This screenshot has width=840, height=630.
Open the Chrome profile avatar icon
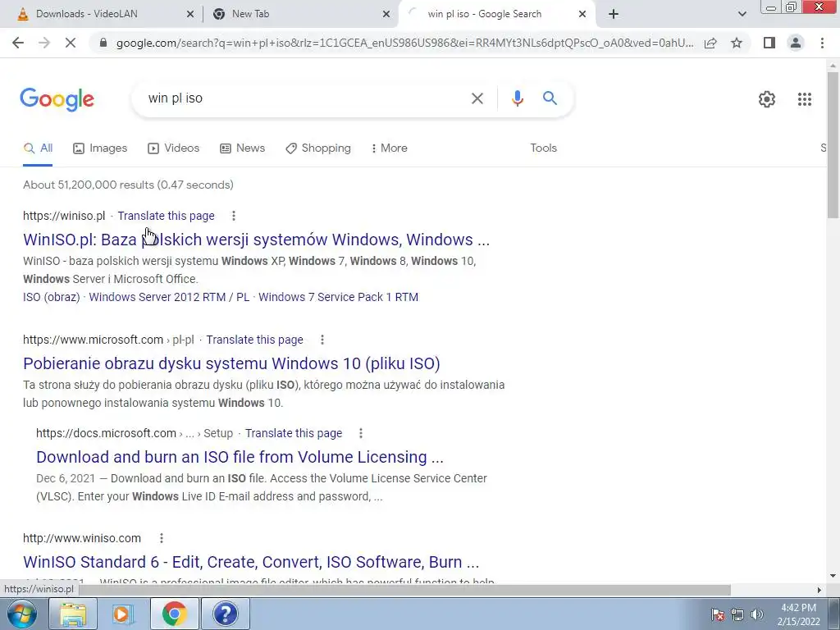tap(796, 43)
